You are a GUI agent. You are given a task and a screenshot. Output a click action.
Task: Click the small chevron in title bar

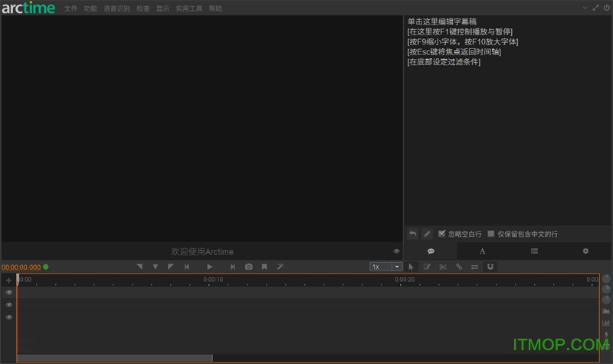[x=585, y=8]
